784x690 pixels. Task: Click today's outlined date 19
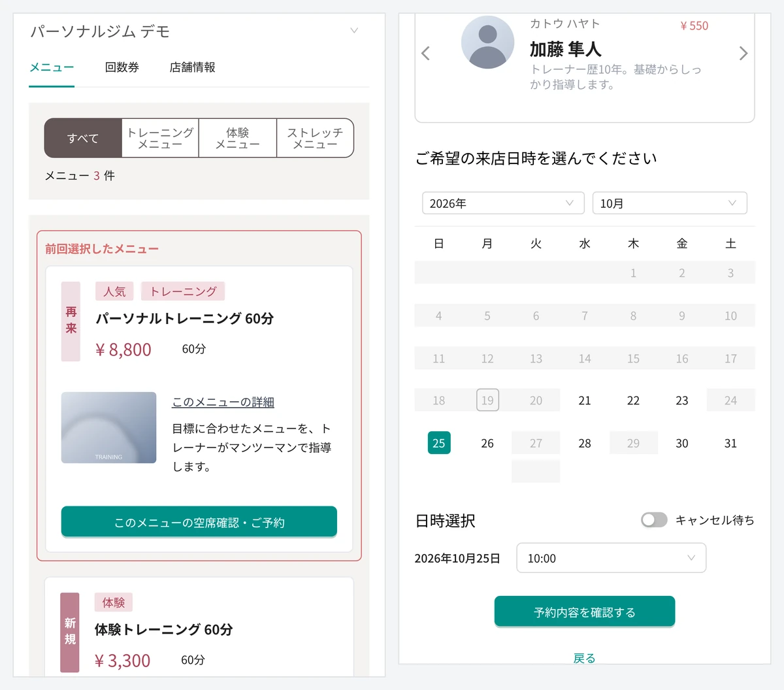point(487,401)
